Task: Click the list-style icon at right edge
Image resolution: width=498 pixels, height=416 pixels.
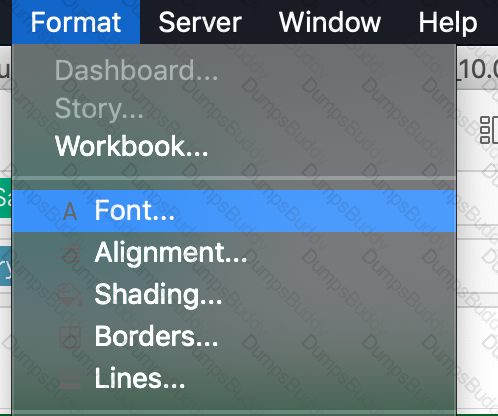Action: (x=489, y=130)
